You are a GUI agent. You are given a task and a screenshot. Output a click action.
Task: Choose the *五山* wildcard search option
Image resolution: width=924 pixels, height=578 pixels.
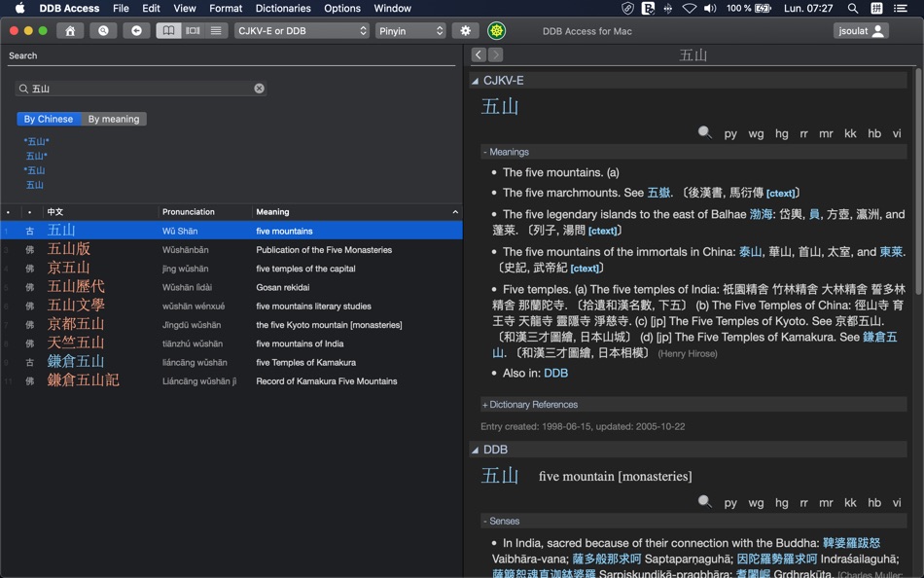point(37,141)
